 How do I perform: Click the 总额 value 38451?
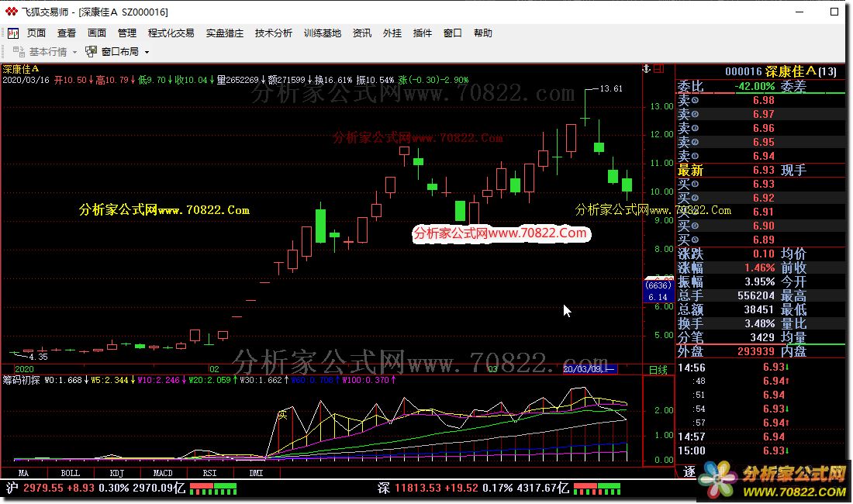[x=759, y=309]
